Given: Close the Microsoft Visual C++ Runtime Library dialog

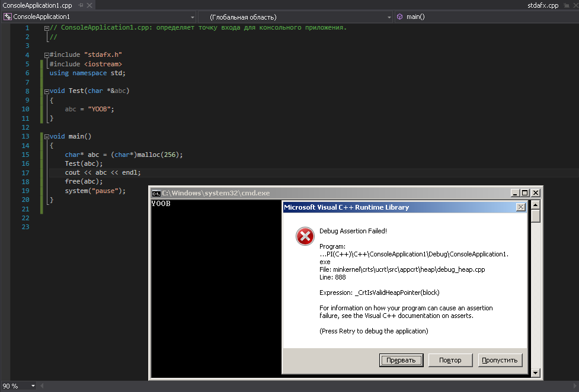Looking at the screenshot, I should click(521, 207).
